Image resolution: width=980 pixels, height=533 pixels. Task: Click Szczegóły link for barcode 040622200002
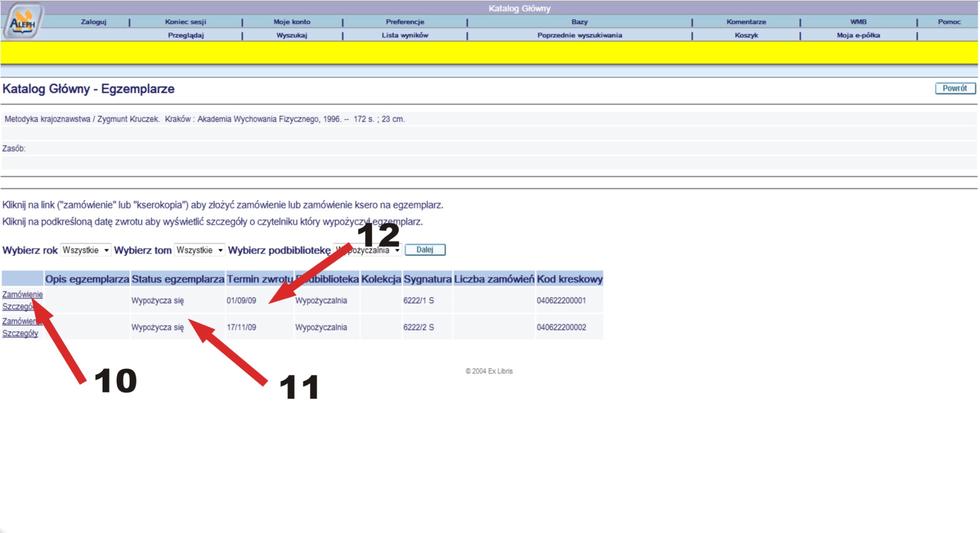[20, 333]
